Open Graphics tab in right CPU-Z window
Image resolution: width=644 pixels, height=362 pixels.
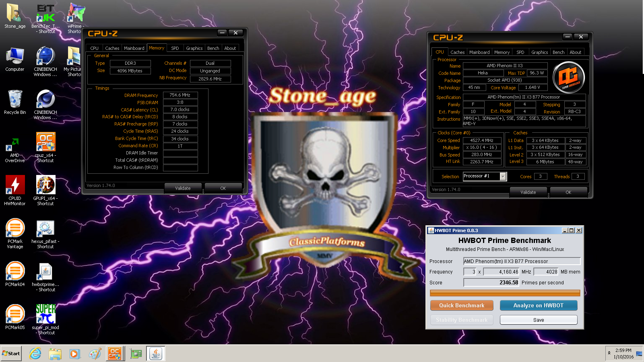[540, 52]
